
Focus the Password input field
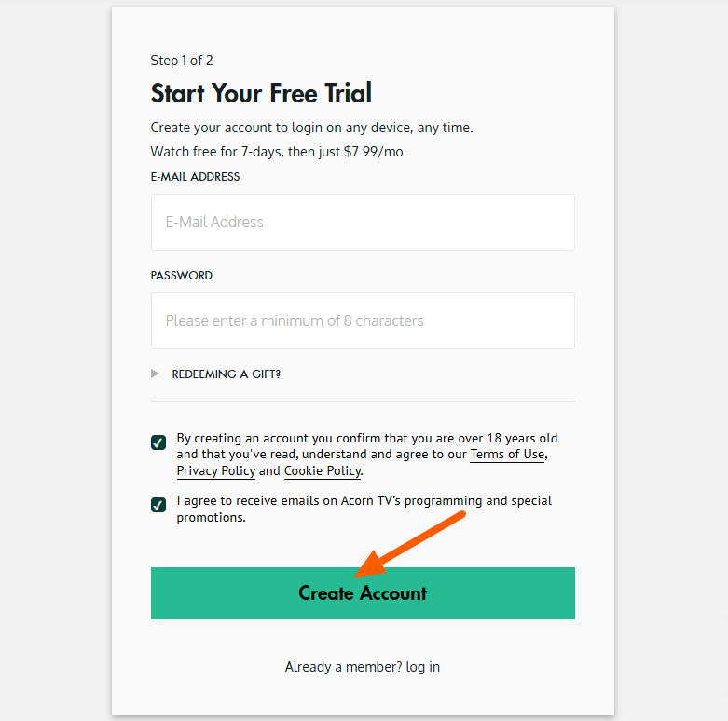[x=363, y=320]
